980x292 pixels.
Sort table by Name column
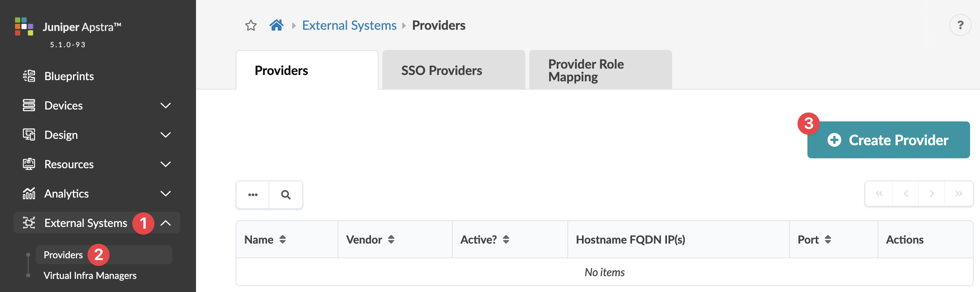tap(282, 240)
